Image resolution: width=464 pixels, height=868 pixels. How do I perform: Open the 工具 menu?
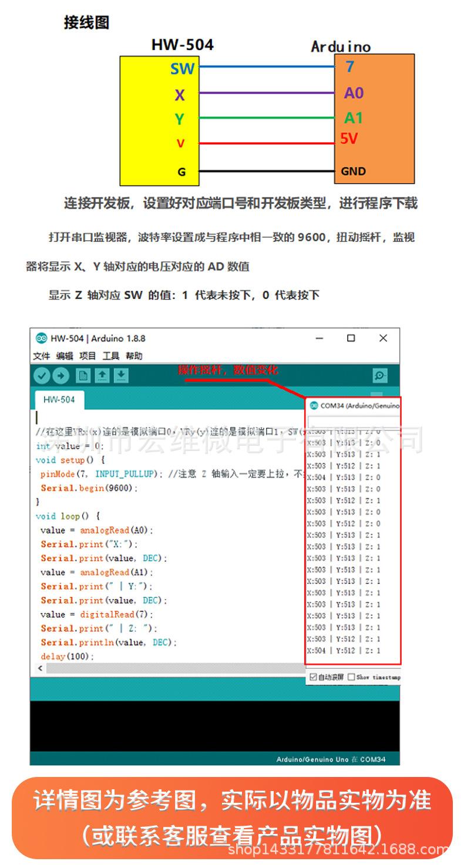pyautogui.click(x=111, y=356)
